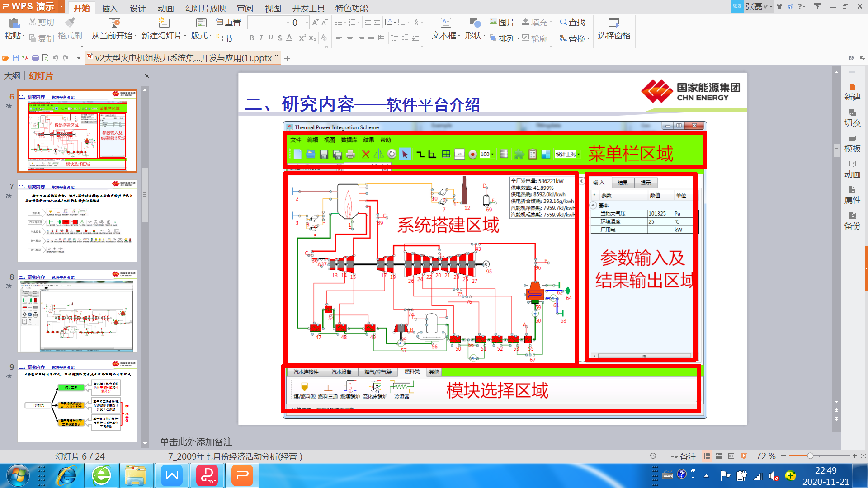Switch to the Outline (大纲) pane tab
Screen dimensions: 868x488
pos(12,75)
